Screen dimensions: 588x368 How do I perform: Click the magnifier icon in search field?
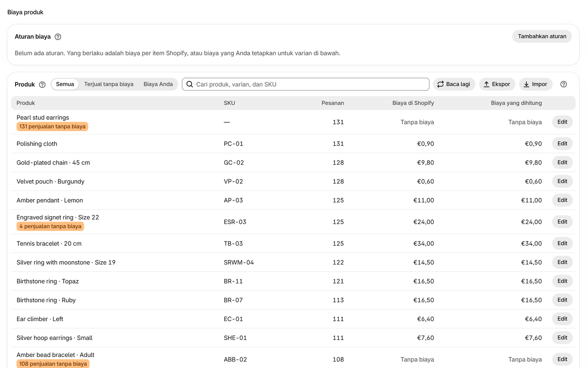tap(190, 84)
